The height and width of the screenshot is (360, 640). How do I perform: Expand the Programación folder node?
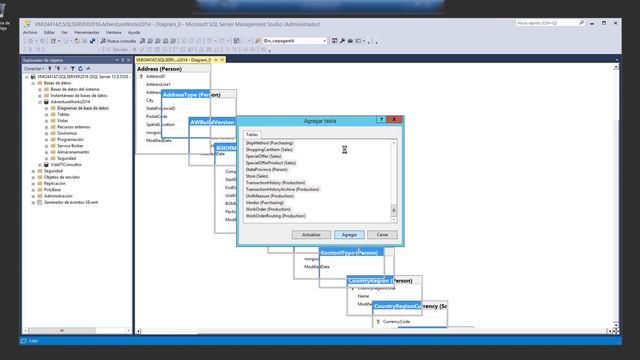click(x=47, y=139)
